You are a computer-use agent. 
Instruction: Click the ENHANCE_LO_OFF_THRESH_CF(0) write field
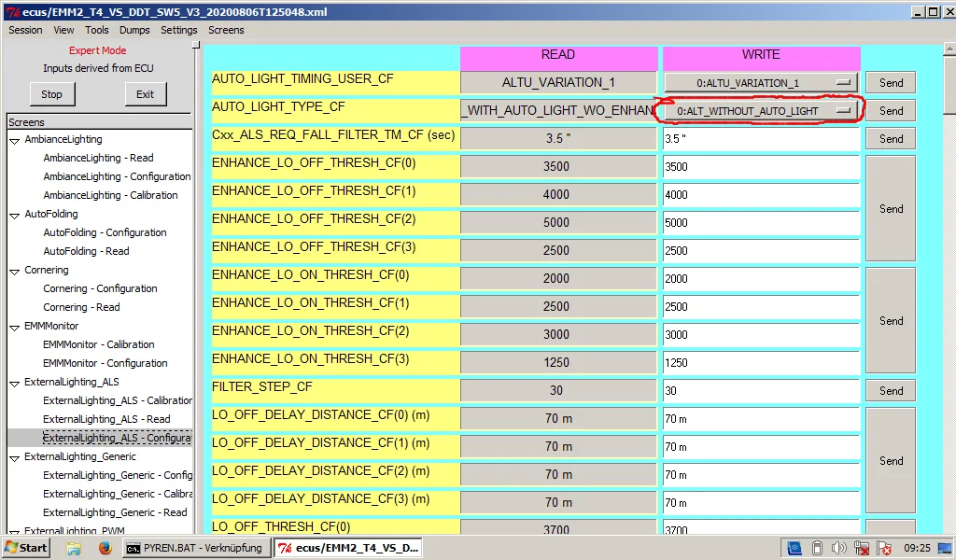pyautogui.click(x=760, y=167)
